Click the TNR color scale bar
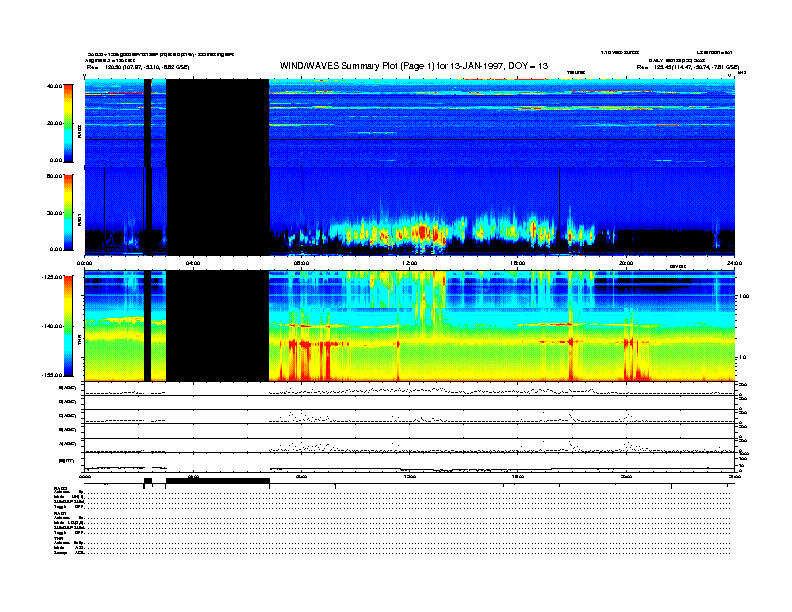This screenshot has width=792, height=612. (x=67, y=326)
